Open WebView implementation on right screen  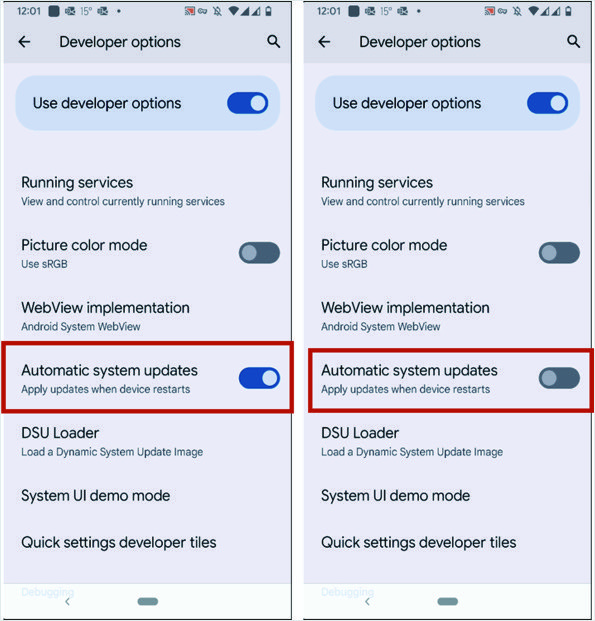click(x=447, y=316)
